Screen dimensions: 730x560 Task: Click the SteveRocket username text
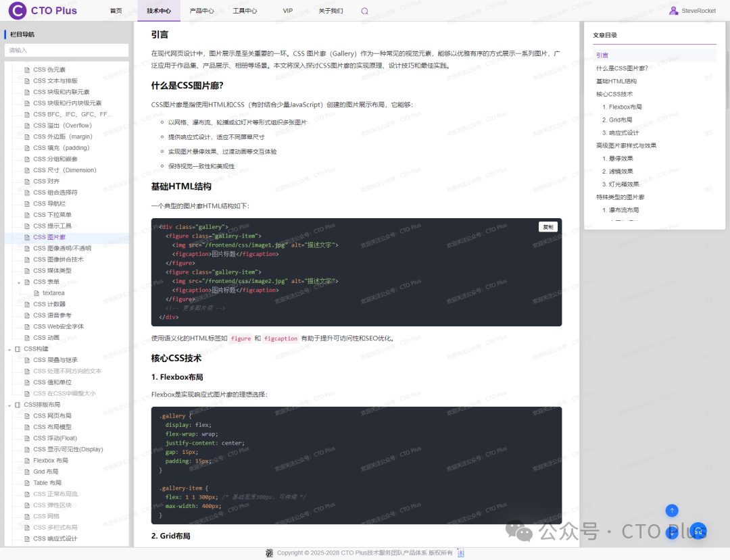[698, 11]
